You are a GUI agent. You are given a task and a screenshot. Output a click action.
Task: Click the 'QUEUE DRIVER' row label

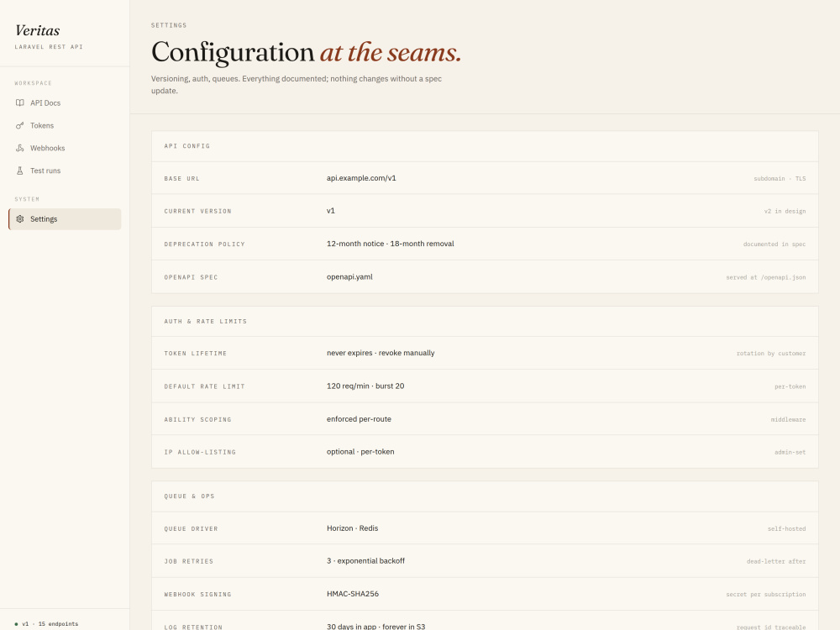pos(191,528)
